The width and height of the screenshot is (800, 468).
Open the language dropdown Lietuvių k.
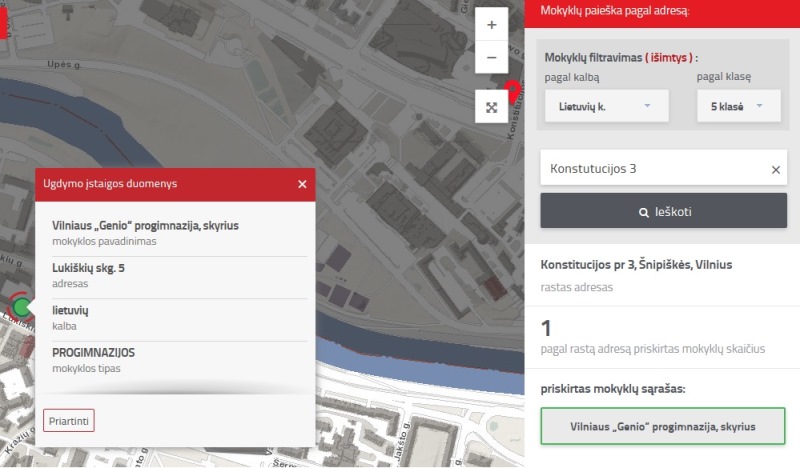coord(607,106)
